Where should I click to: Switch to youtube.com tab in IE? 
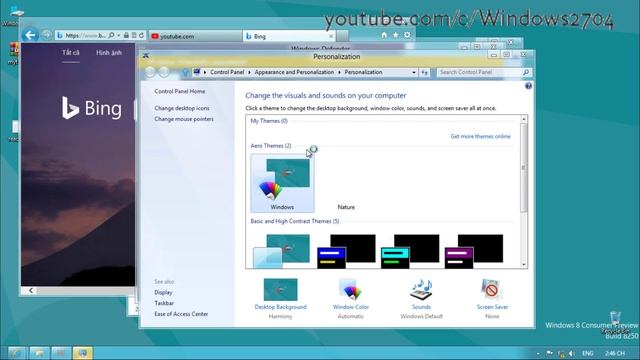tap(195, 36)
